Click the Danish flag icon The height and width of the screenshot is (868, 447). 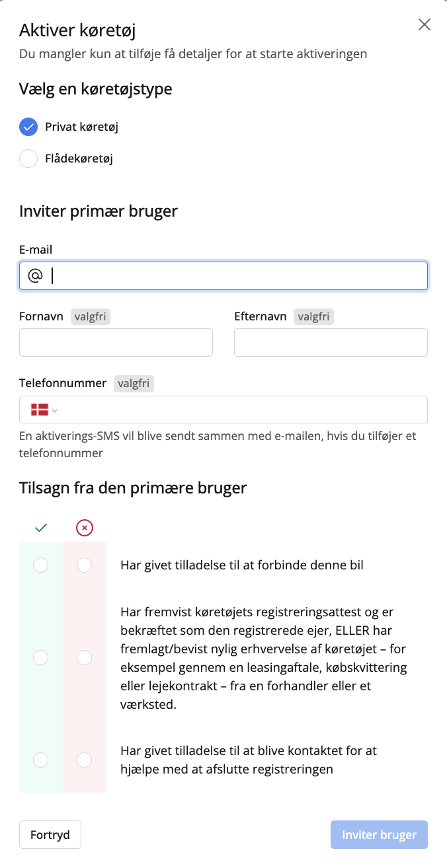[x=40, y=410]
